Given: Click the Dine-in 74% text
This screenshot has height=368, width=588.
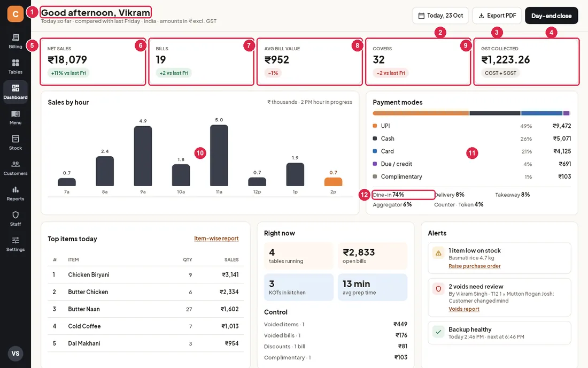Looking at the screenshot, I should [389, 195].
